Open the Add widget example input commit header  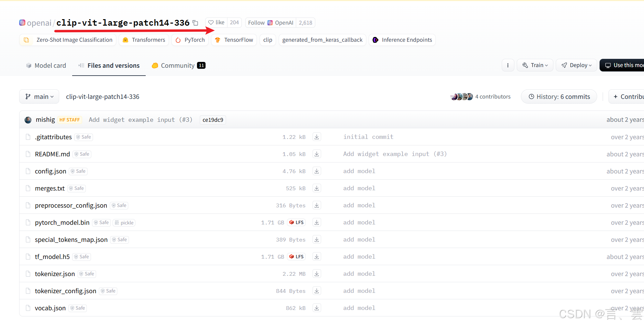click(141, 120)
